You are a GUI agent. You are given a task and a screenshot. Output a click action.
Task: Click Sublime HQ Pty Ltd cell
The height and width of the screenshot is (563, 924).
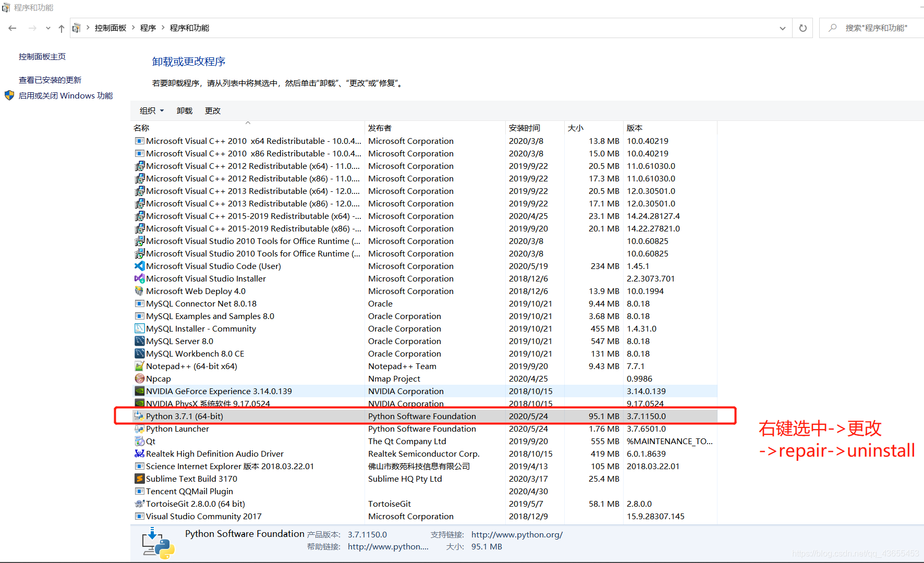(405, 479)
